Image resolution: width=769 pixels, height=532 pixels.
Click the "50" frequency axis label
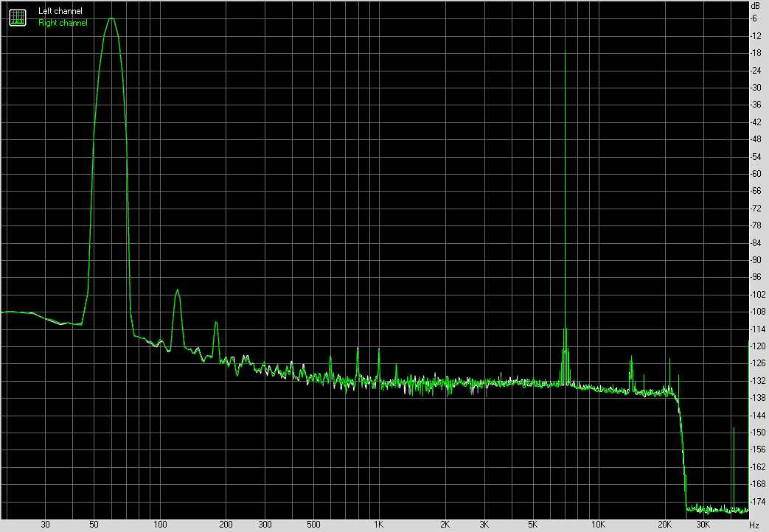point(94,525)
